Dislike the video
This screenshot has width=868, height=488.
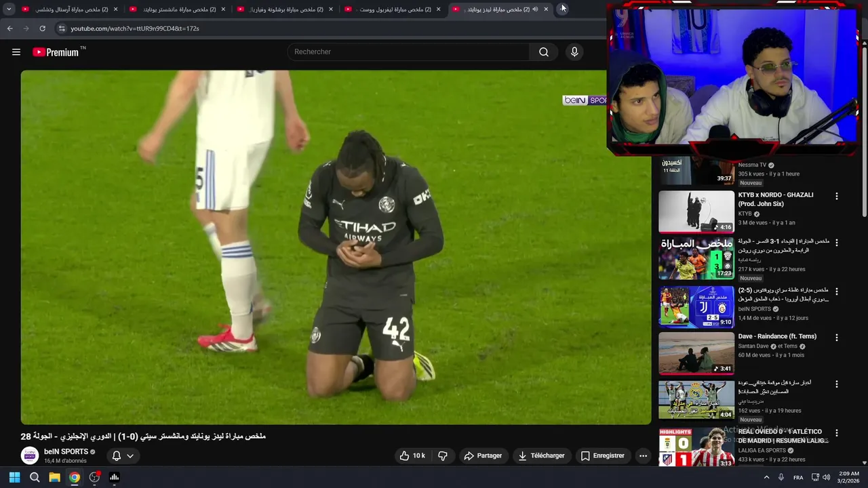click(x=443, y=455)
